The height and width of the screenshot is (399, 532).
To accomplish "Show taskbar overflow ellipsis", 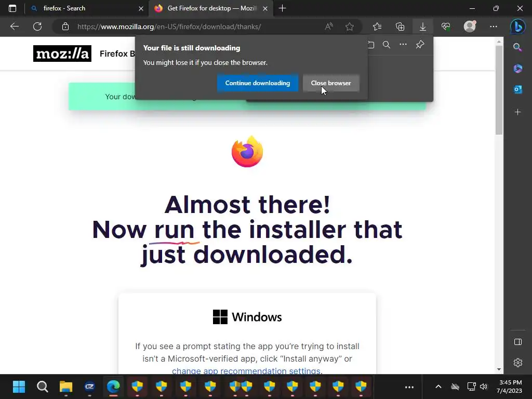I will point(409,387).
